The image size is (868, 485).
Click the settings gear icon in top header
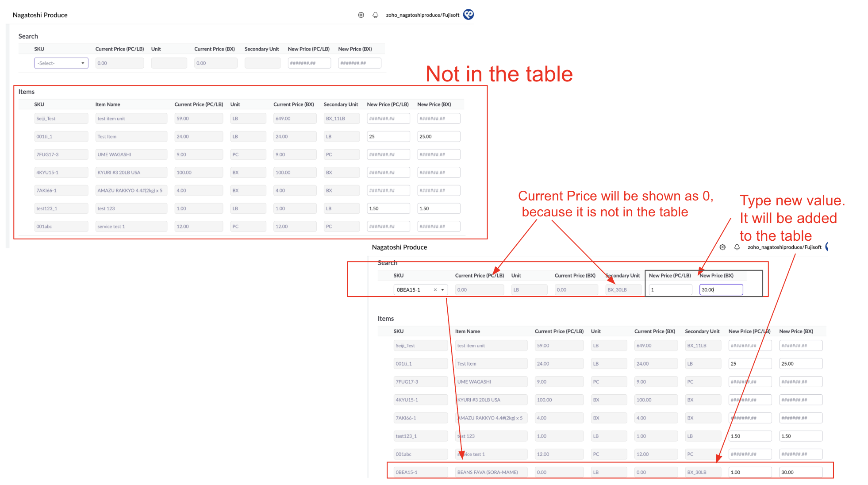click(361, 15)
